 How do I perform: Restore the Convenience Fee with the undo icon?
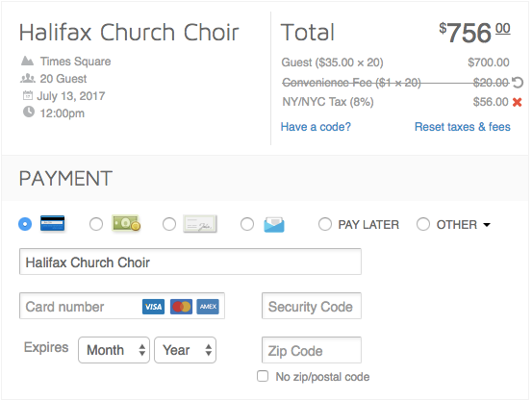coord(518,83)
